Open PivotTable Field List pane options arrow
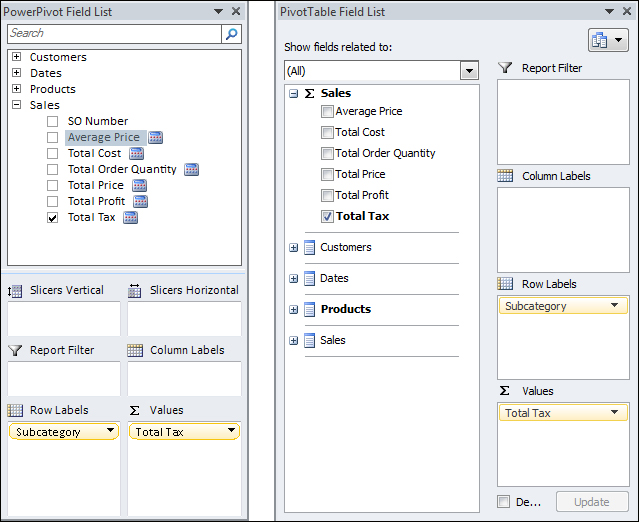 coord(609,11)
